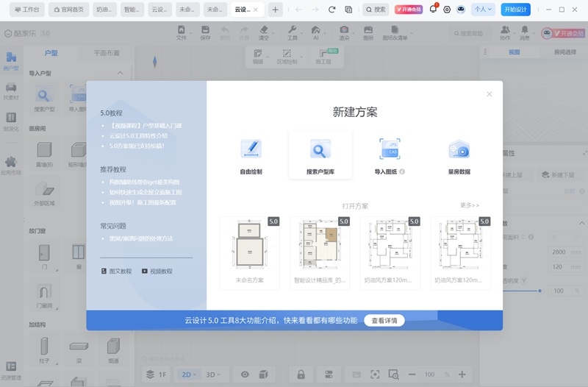Open the 工具 tools wrench icon
588x387 pixels.
click(x=292, y=32)
